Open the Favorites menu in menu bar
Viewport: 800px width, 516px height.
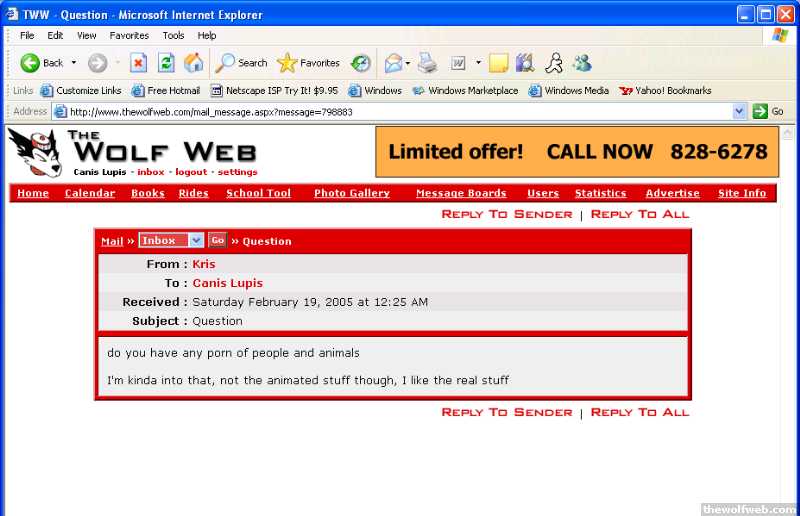[x=129, y=35]
